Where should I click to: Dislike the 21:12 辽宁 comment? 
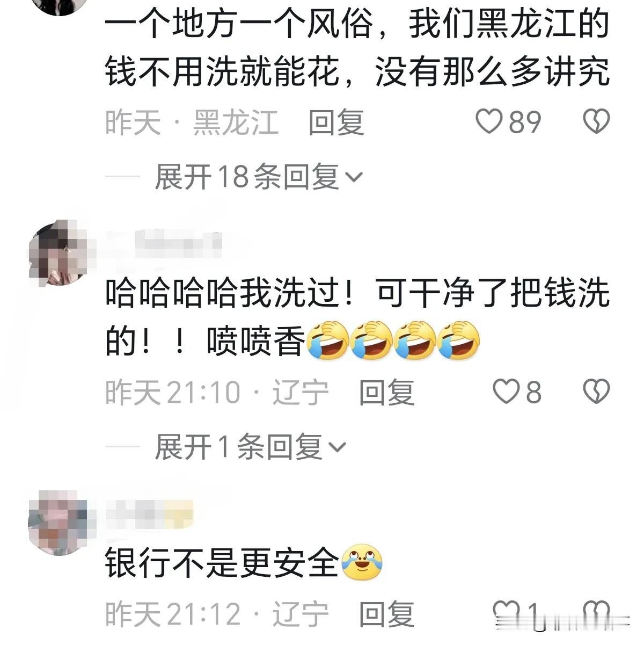pos(597,613)
